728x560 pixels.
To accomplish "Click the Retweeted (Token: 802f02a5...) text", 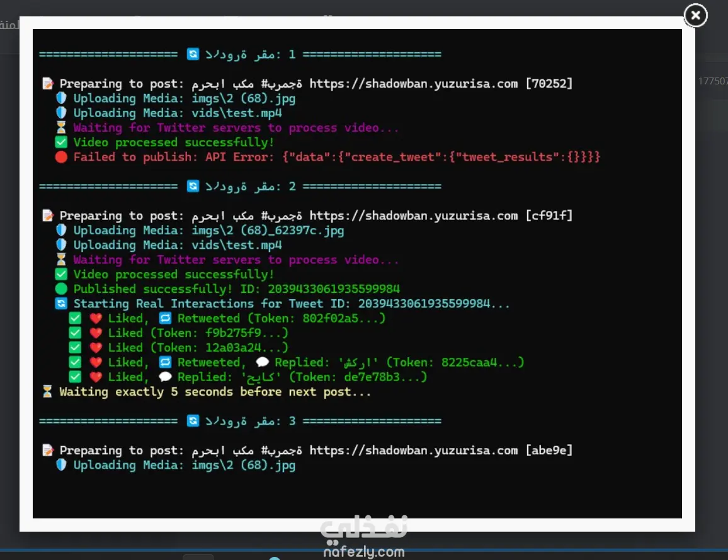I will pyautogui.click(x=282, y=318).
